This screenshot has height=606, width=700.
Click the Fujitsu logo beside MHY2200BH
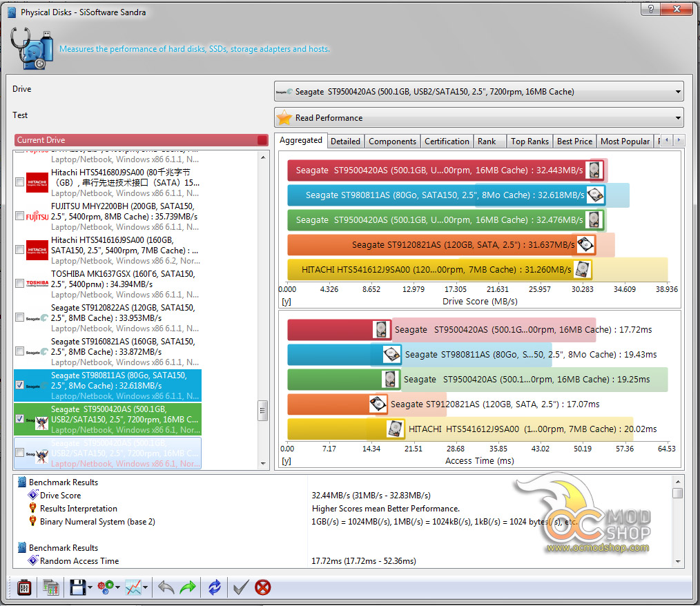pos(37,217)
